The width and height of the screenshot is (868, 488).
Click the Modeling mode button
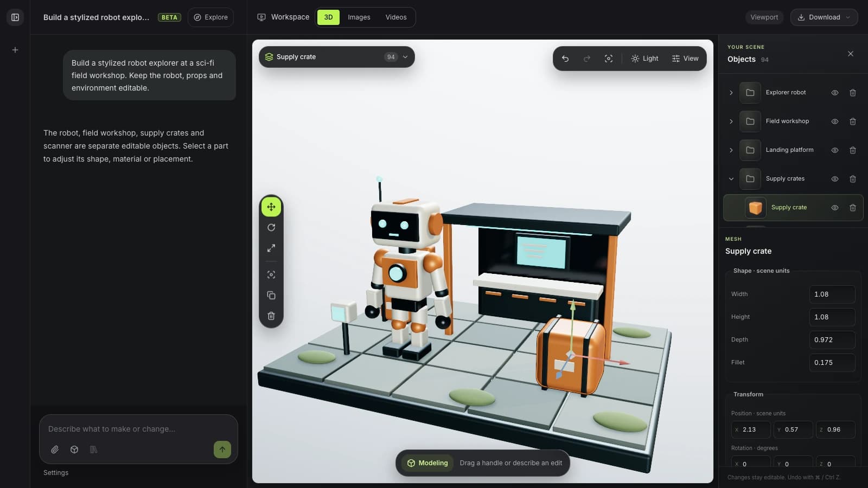(427, 463)
